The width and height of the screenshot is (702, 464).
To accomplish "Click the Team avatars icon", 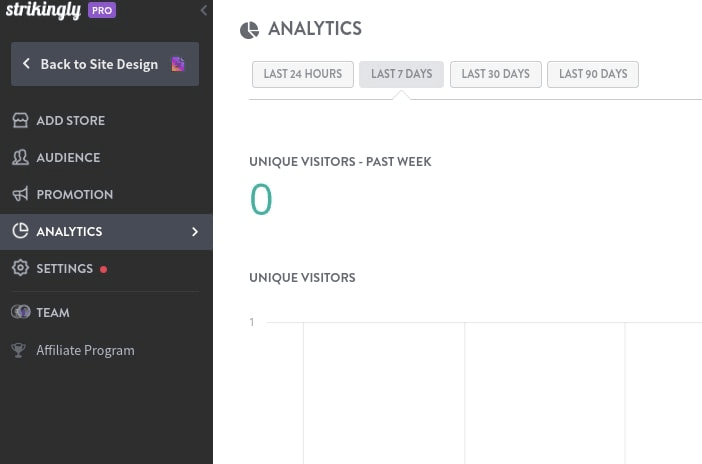I will point(21,312).
